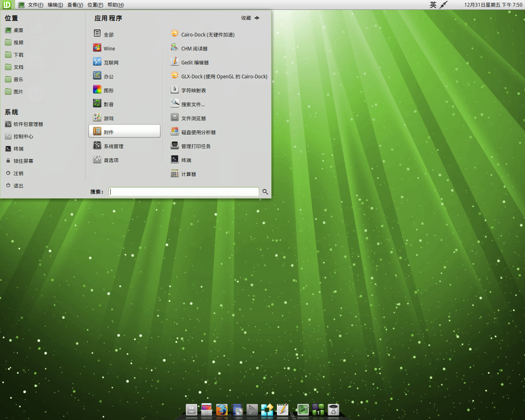Click the date and time clock
Screen dimensions: 525x420
pyautogui.click(x=493, y=5)
